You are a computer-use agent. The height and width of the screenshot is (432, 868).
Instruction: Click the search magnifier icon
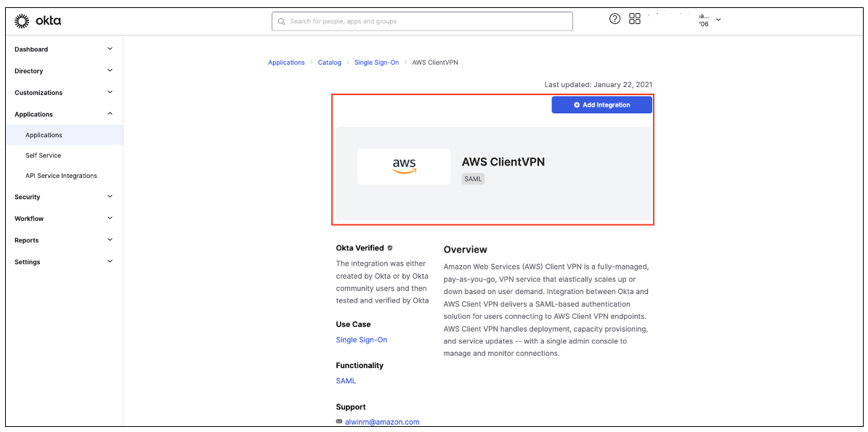[281, 22]
